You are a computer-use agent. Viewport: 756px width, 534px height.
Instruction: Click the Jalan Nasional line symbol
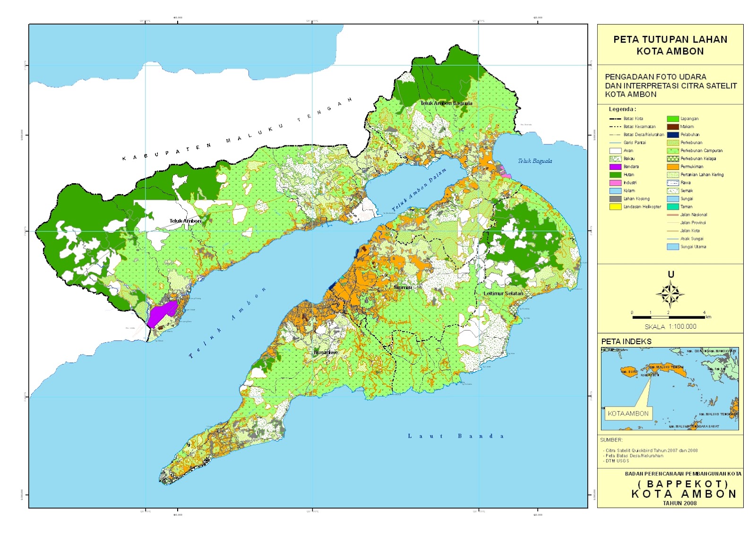click(673, 215)
